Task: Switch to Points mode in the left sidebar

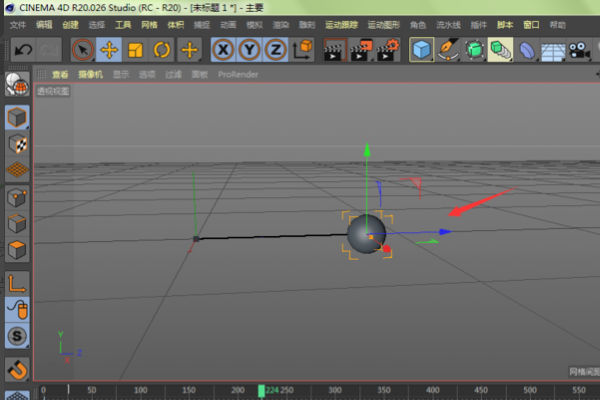Action: [x=17, y=198]
